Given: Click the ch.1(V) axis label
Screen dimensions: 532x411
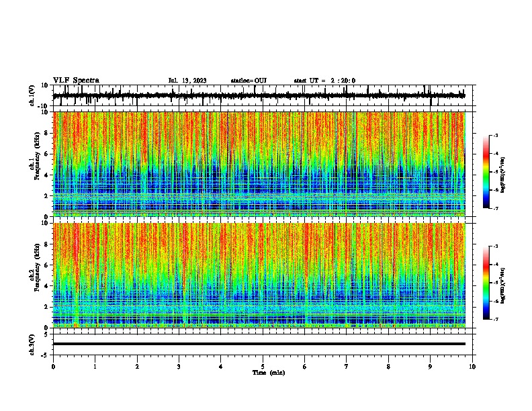Looking at the screenshot, I should coord(32,95).
